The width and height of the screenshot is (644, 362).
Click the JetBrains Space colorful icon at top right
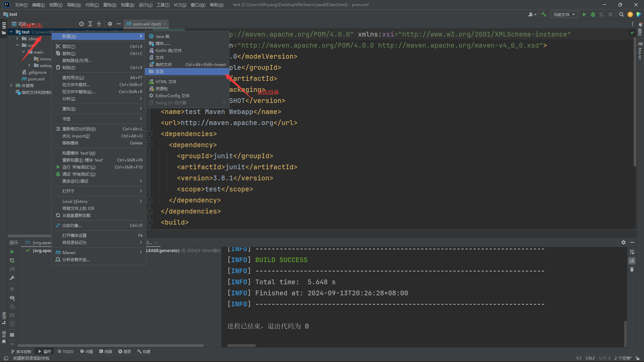point(639,14)
